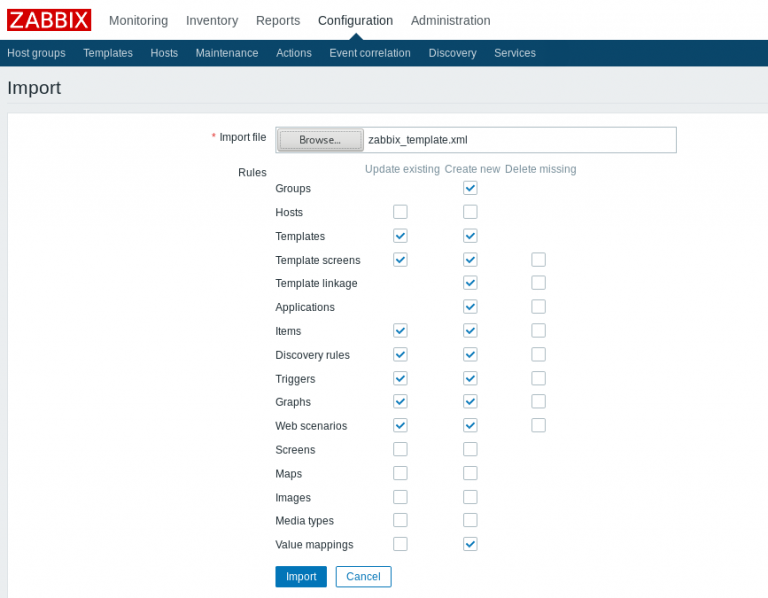Open the Inventory menu
The image size is (768, 598).
212,21
